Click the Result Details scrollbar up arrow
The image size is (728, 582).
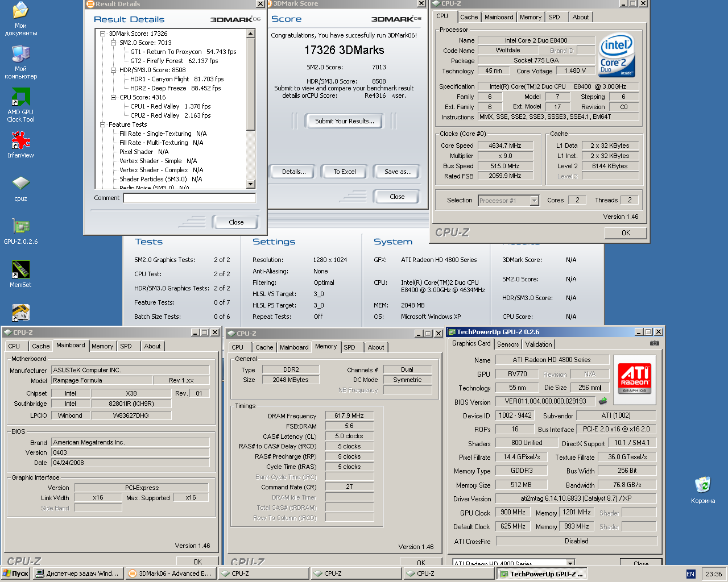pyautogui.click(x=251, y=34)
